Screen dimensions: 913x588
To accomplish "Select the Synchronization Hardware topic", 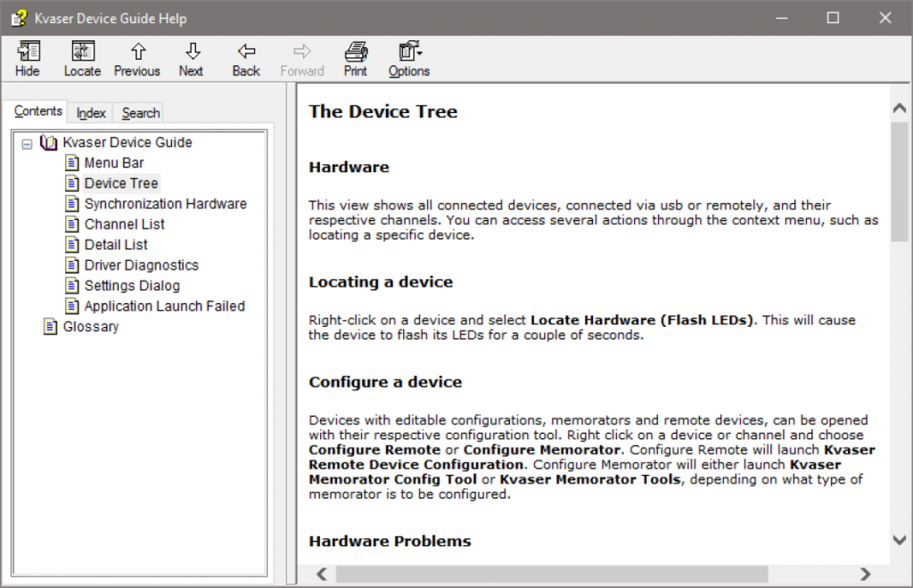I will pos(165,204).
